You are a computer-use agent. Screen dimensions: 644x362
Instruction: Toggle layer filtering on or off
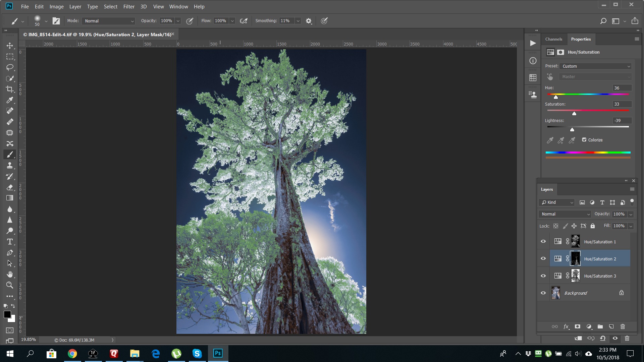tap(632, 201)
